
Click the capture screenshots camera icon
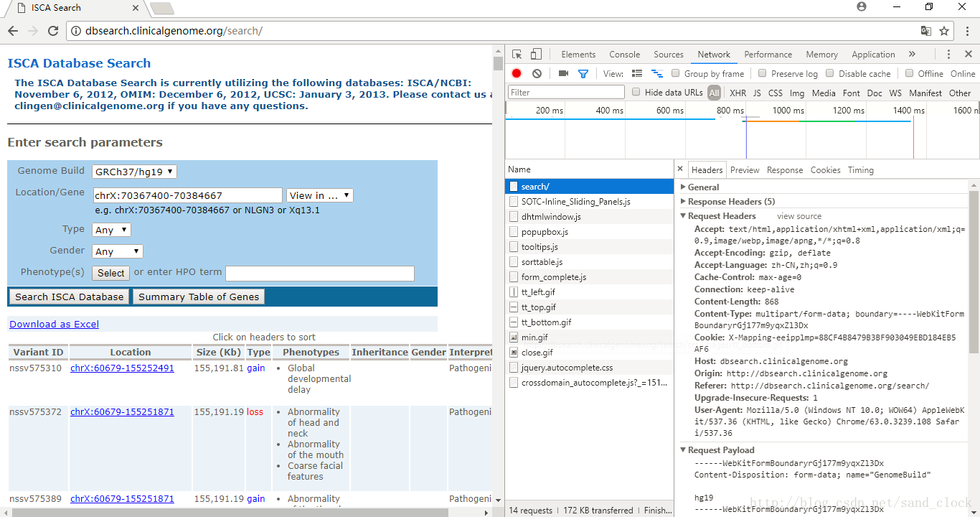click(563, 73)
